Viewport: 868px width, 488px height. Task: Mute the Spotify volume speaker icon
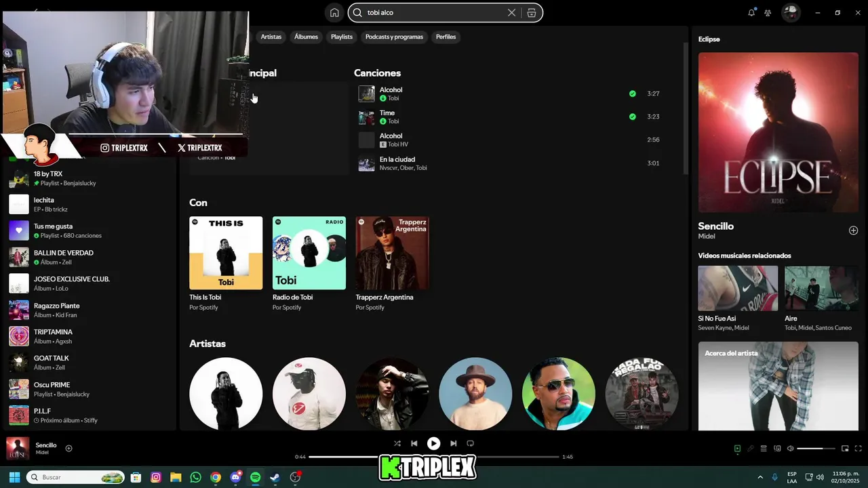click(790, 448)
